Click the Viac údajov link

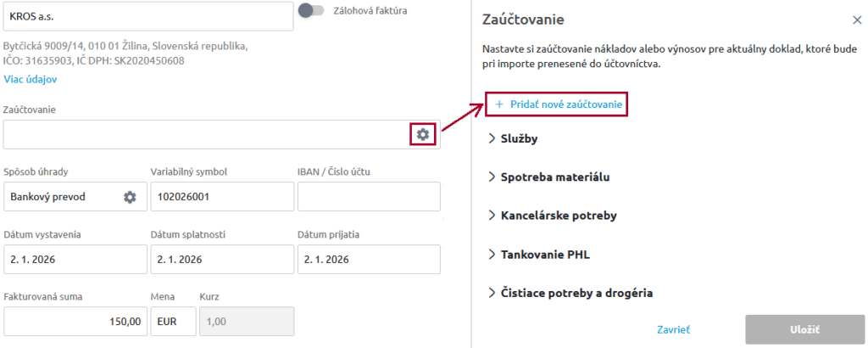pos(31,79)
